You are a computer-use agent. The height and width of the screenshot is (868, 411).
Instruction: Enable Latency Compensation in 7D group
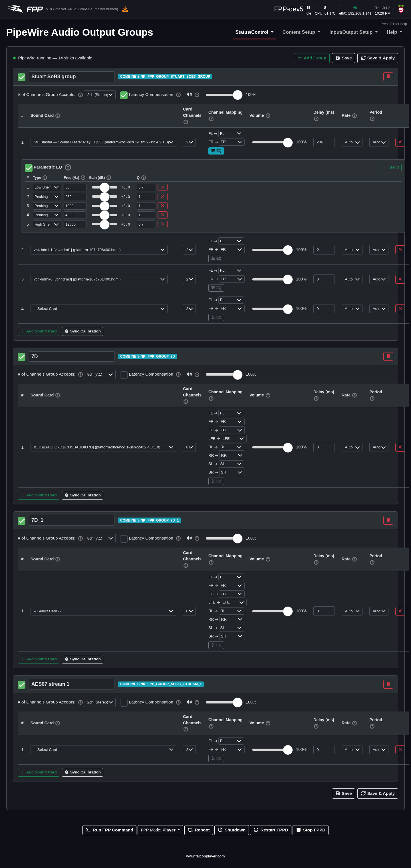[124, 375]
